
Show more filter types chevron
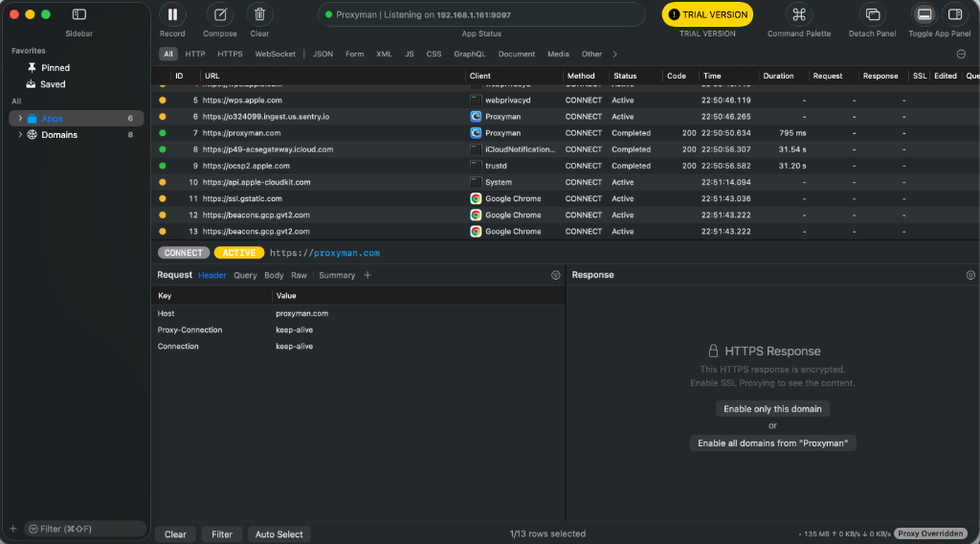pos(615,54)
